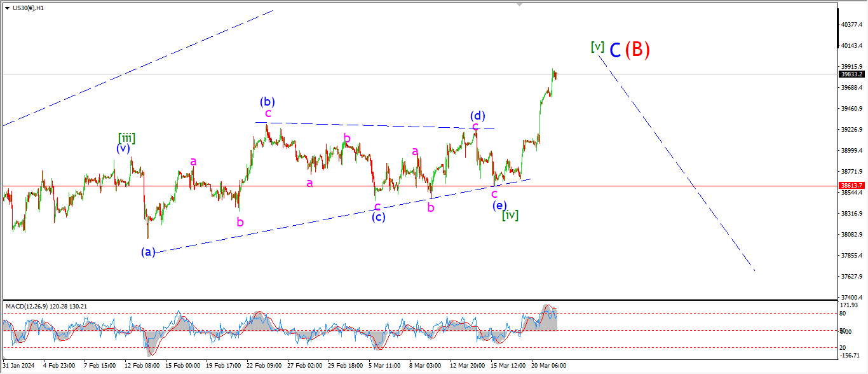Viewport: 868px width, 374px height.
Task: Open the dropdown arrow beside US30(€),H1
Action: click(x=7, y=8)
